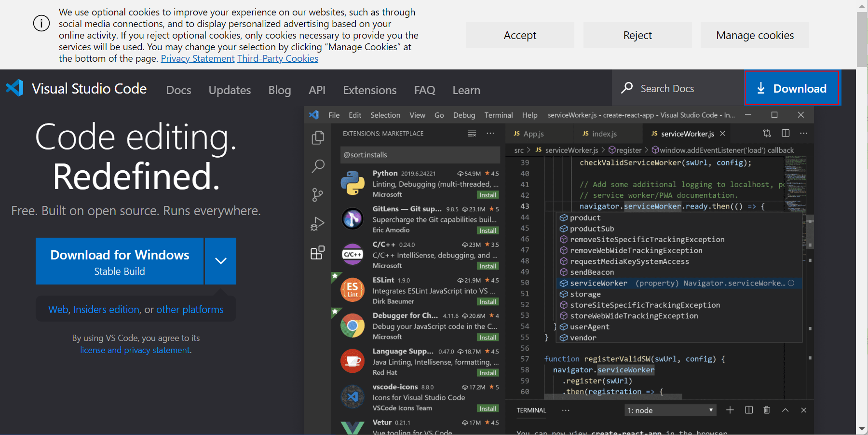Click the GitLens extension logo
The image size is (868, 435).
[x=353, y=219]
